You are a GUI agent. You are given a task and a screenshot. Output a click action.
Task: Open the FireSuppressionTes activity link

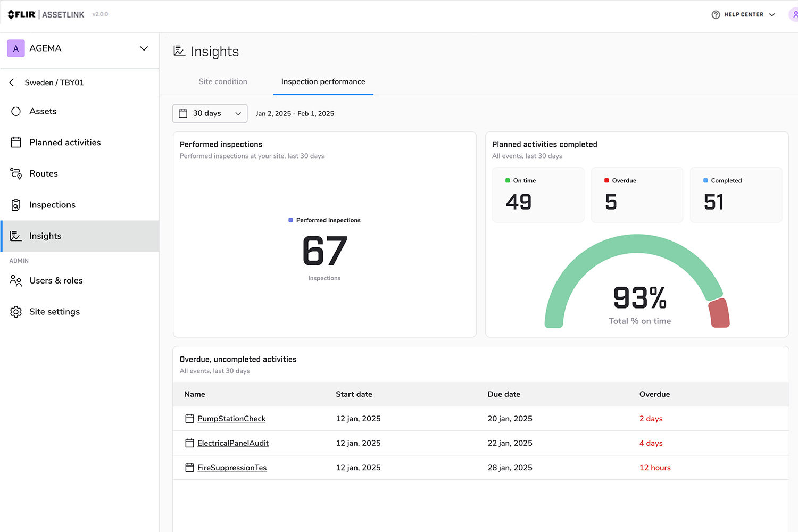(x=232, y=468)
